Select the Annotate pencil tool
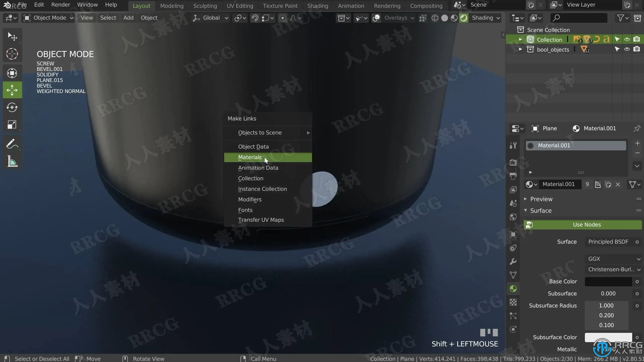 (12, 144)
